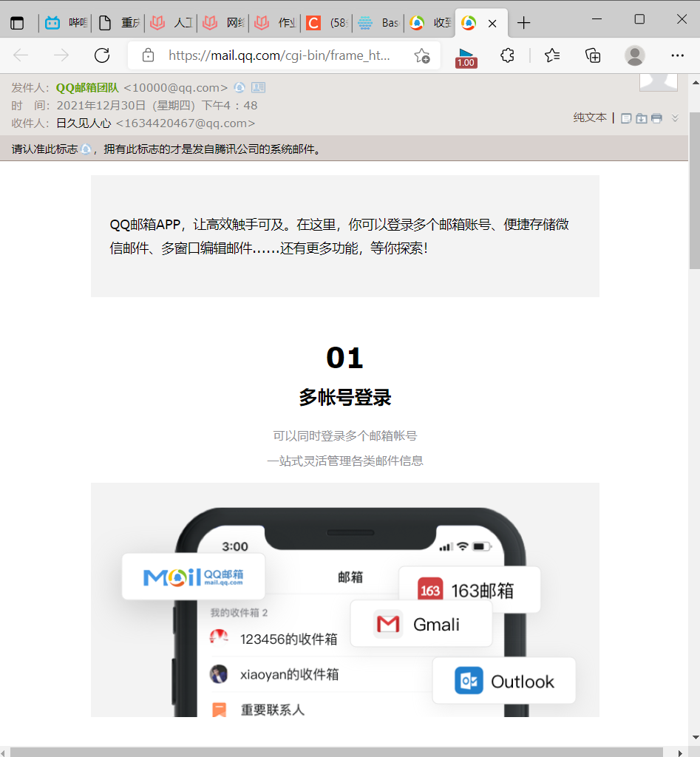Go forward in browser history

coord(61,55)
